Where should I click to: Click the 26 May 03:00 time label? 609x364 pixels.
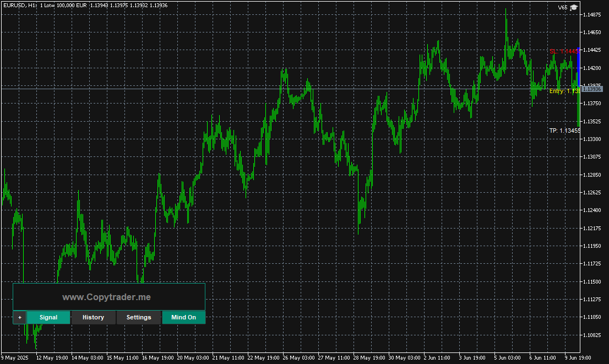(x=298, y=358)
